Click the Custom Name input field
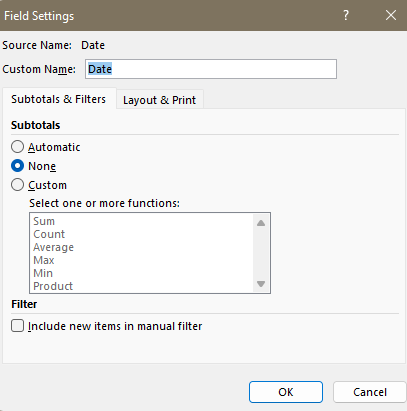 pyautogui.click(x=211, y=69)
